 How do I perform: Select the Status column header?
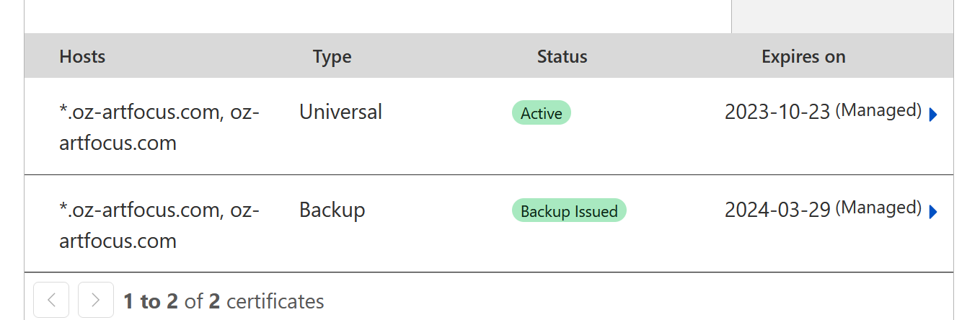[x=562, y=56]
